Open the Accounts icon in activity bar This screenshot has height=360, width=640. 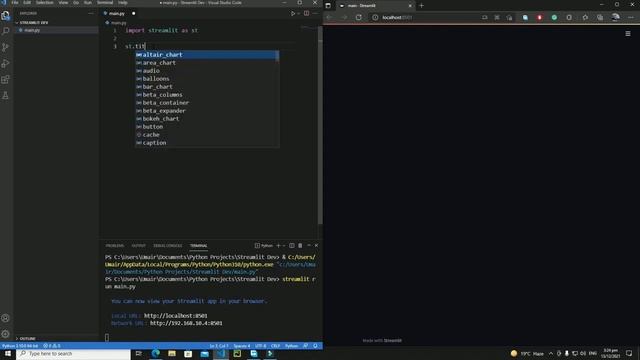6,318
